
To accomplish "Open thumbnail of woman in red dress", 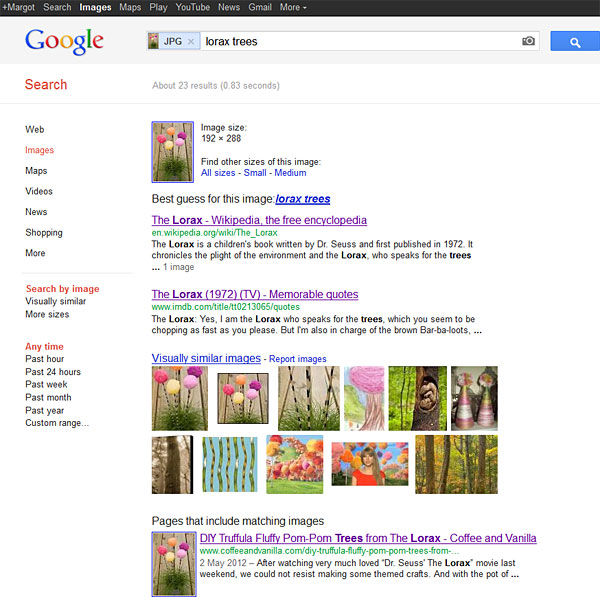I will 370,464.
